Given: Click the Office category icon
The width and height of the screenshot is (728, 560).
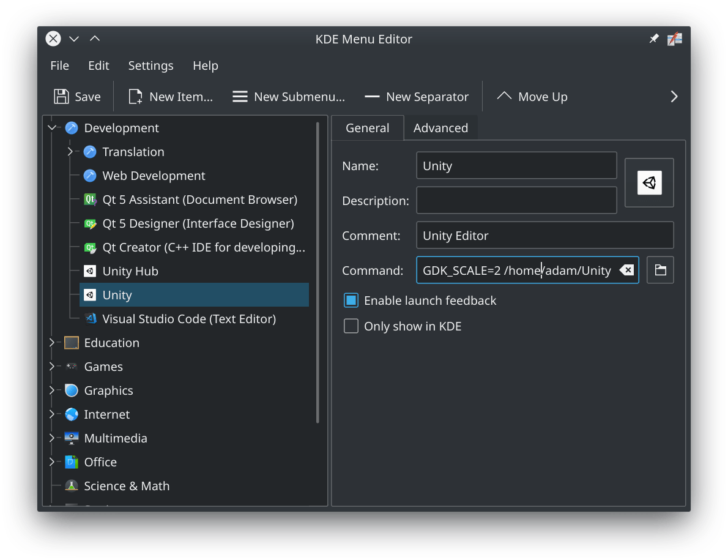Looking at the screenshot, I should (x=72, y=462).
